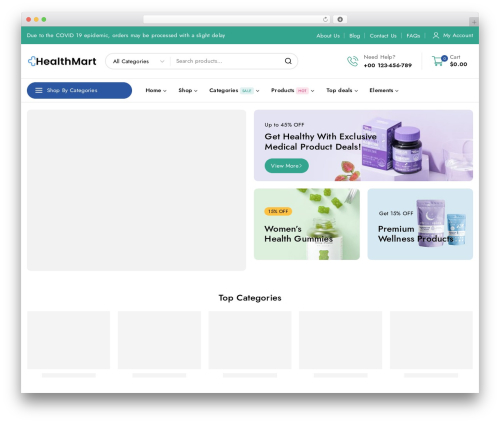Open the Premium Wellness Products banner
Image resolution: width=500 pixels, height=423 pixels.
click(420, 224)
